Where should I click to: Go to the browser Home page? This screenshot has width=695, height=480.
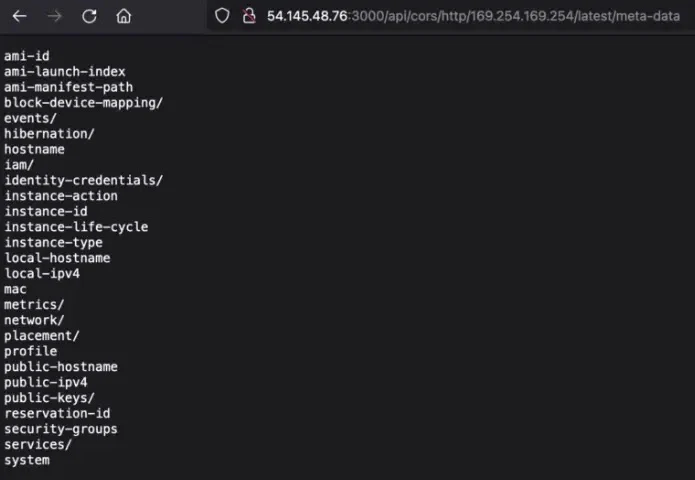[x=124, y=16]
